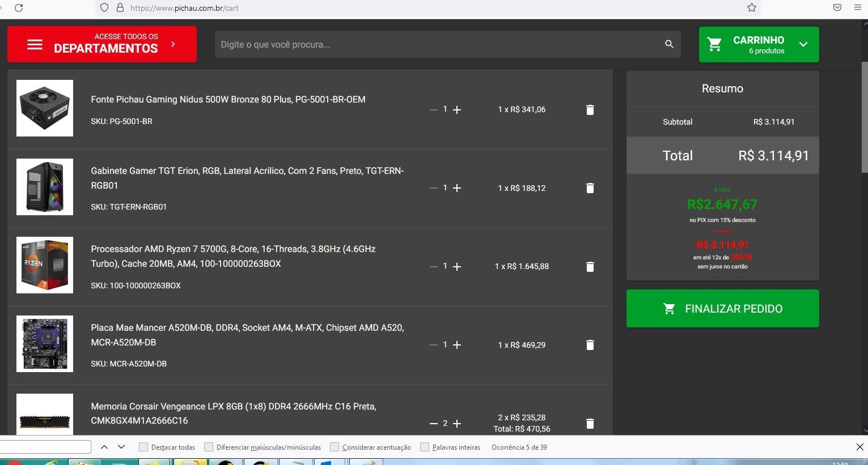Click SKU: TGT-ERN-RGB01 text
The width and height of the screenshot is (868, 465).
coord(129,207)
